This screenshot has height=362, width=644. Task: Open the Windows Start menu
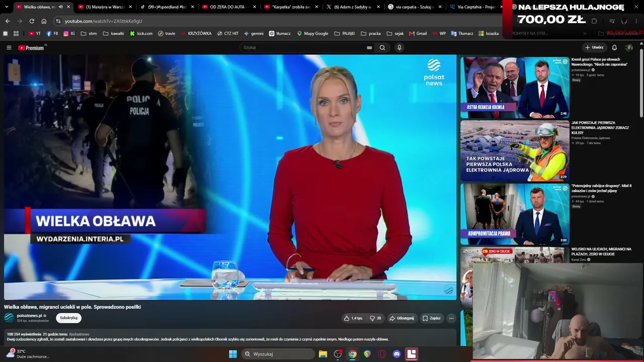click(233, 354)
